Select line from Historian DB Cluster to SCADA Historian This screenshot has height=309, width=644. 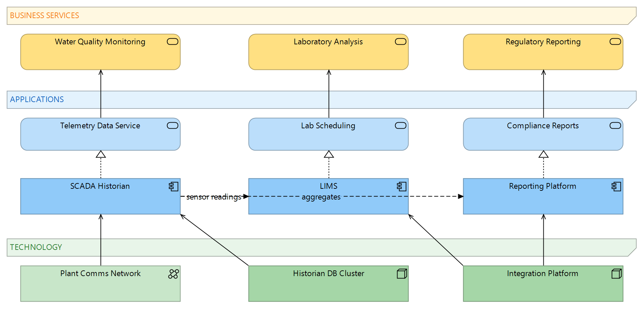215,240
